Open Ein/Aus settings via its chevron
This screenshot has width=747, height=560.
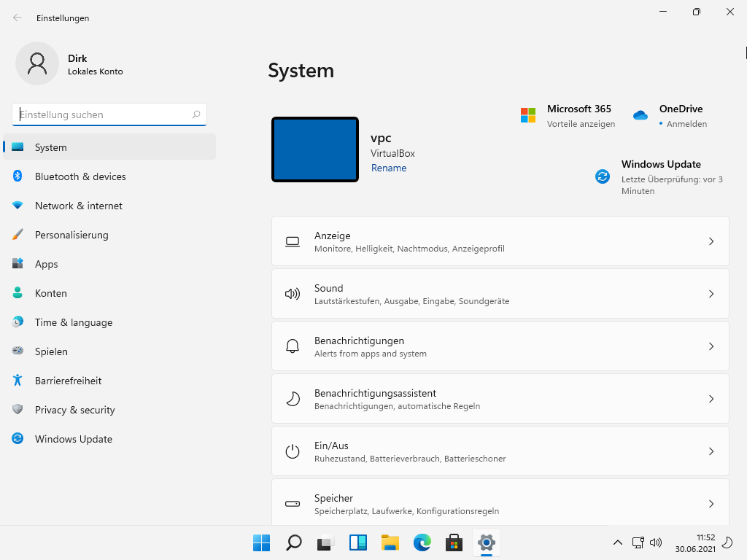(711, 451)
